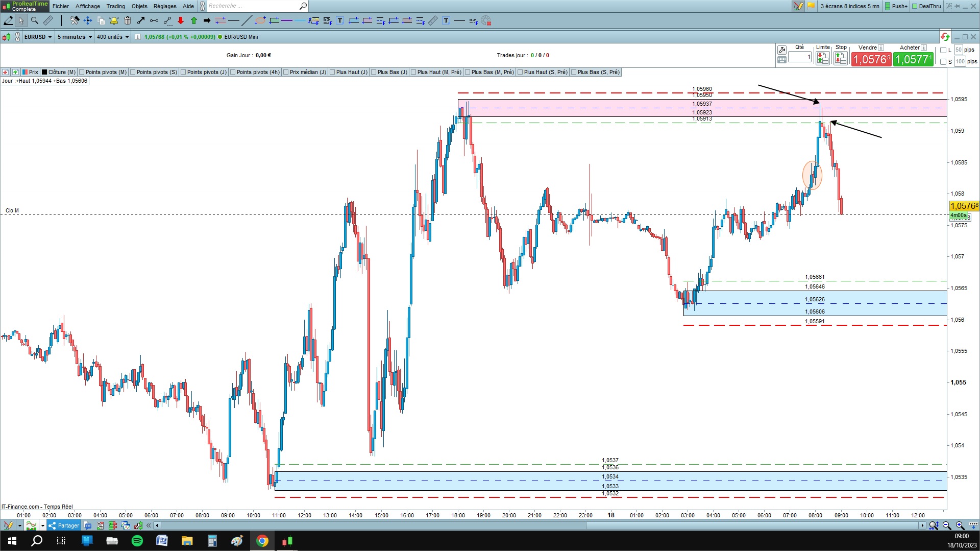Select the magnifier zoom tool
The height and width of the screenshot is (551, 980).
(35, 21)
